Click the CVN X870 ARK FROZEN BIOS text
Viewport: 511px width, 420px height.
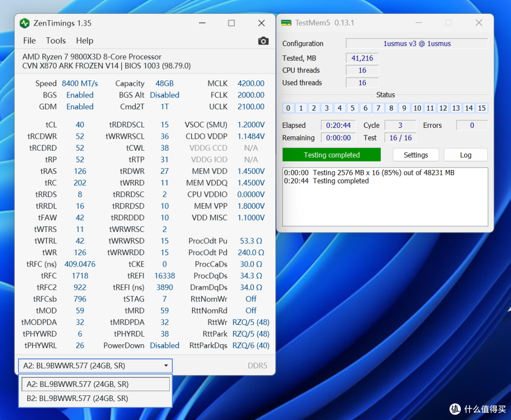[106, 66]
